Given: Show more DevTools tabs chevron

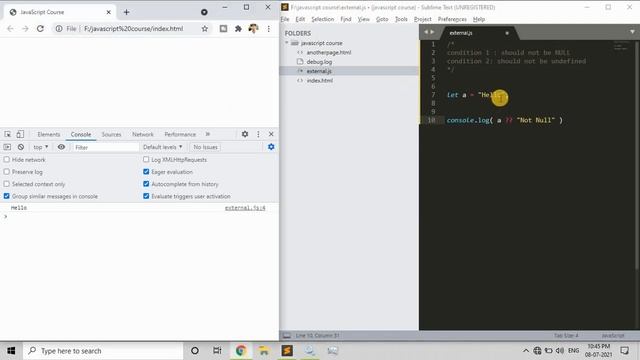Looking at the screenshot, I should [x=208, y=134].
